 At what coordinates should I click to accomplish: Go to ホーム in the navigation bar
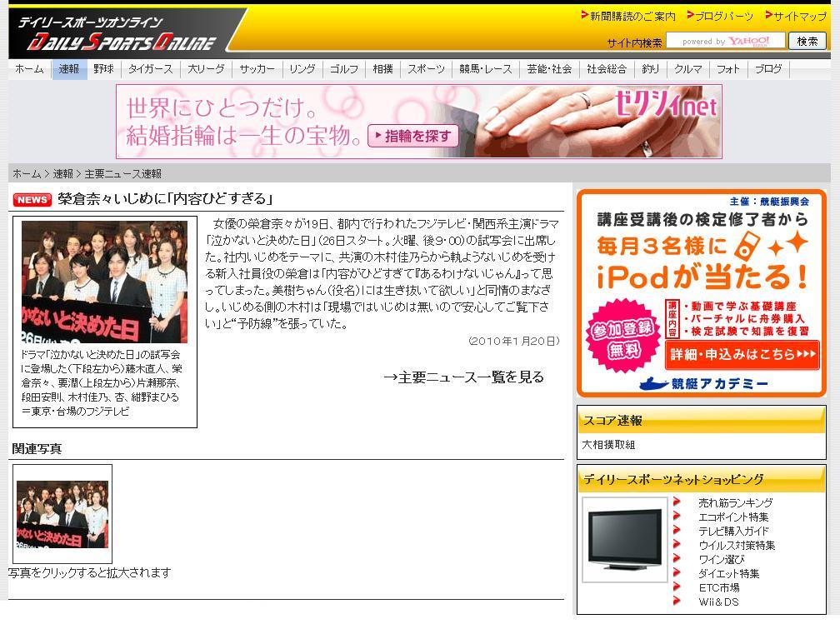(x=29, y=69)
